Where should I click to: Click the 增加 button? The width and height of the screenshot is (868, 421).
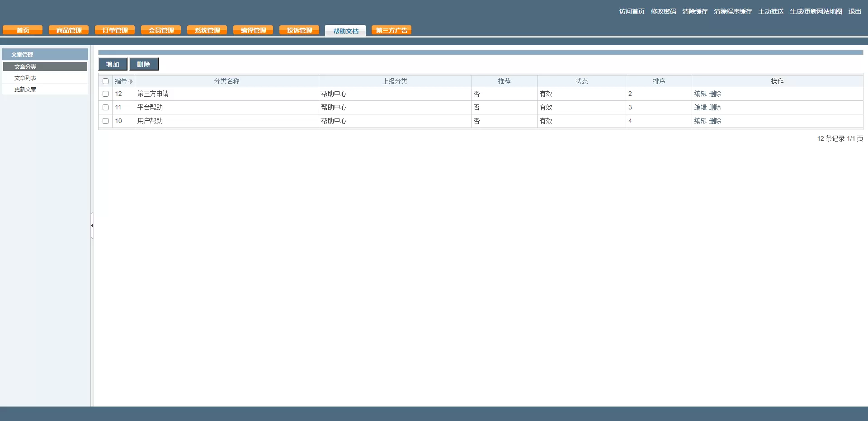(x=113, y=64)
